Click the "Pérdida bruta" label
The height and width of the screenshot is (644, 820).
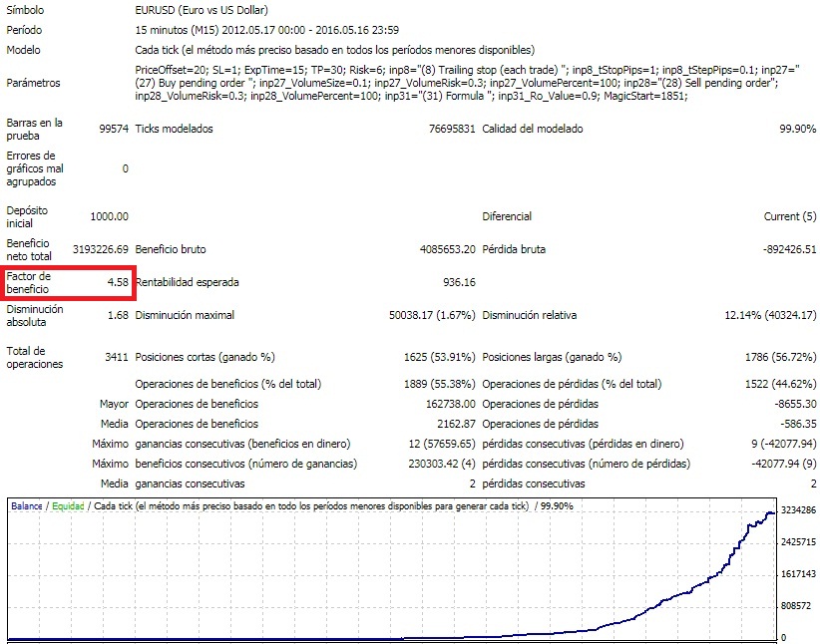tap(514, 249)
